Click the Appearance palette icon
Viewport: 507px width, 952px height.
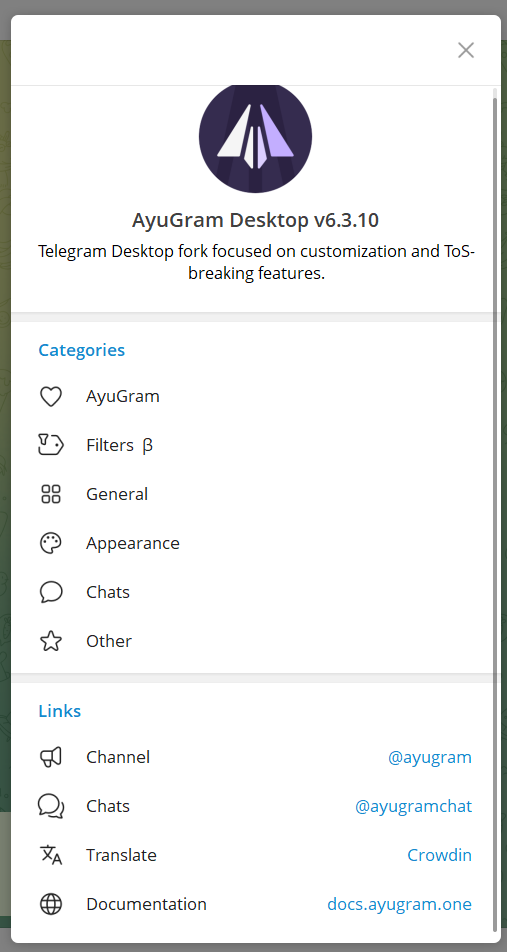tap(51, 543)
